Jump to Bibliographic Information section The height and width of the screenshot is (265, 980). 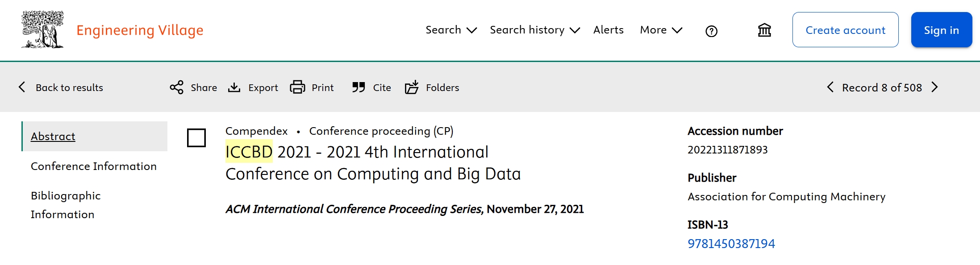click(x=66, y=205)
